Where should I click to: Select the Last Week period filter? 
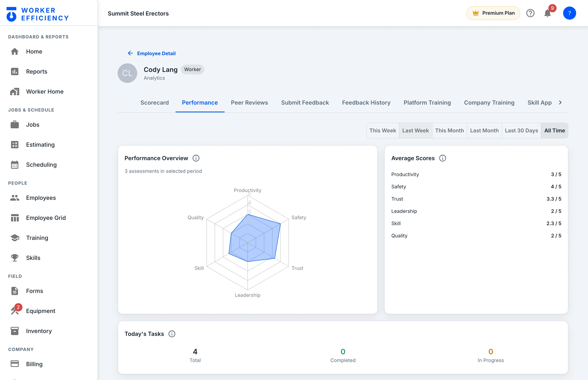coord(415,130)
